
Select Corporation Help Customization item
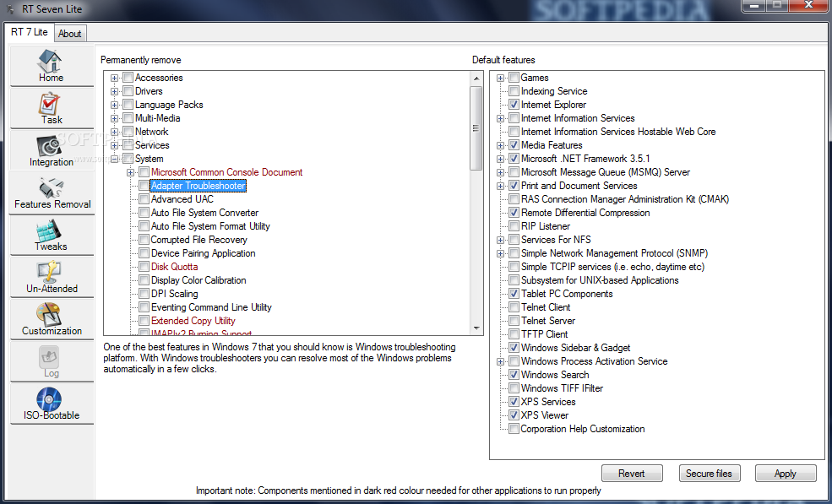click(x=583, y=429)
